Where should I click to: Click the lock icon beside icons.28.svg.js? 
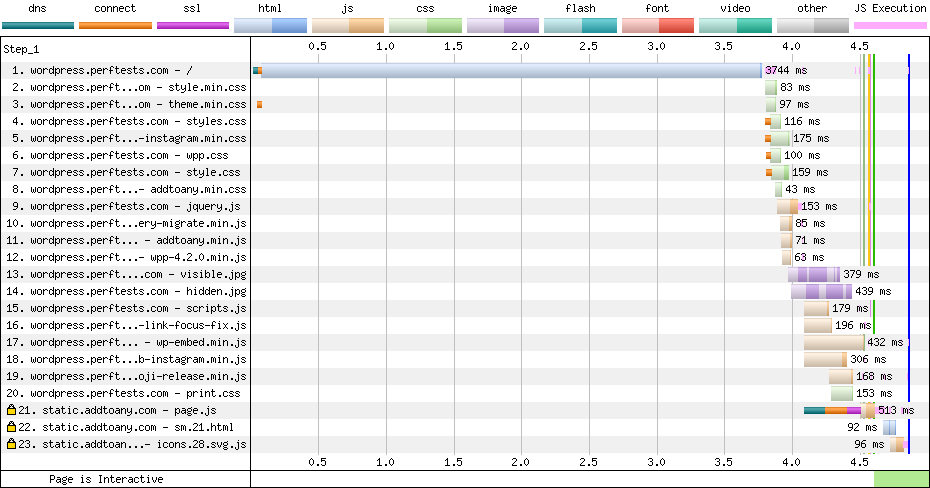point(11,444)
